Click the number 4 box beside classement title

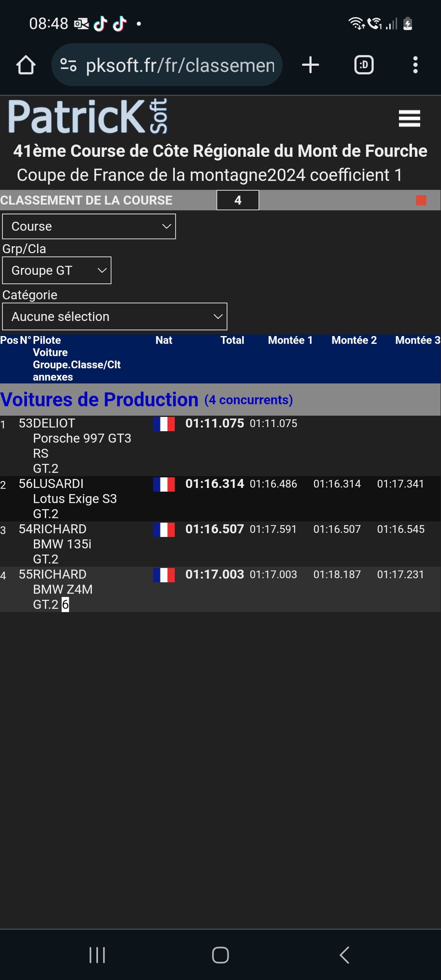click(x=238, y=200)
